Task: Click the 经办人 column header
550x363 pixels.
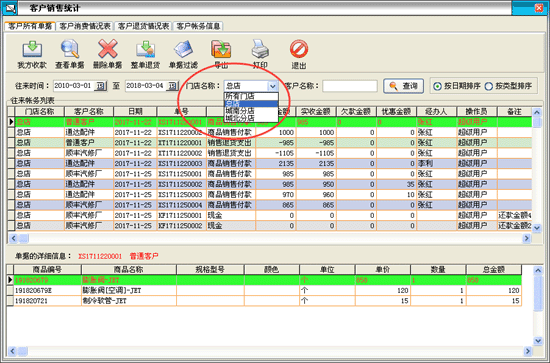Action: pos(436,112)
